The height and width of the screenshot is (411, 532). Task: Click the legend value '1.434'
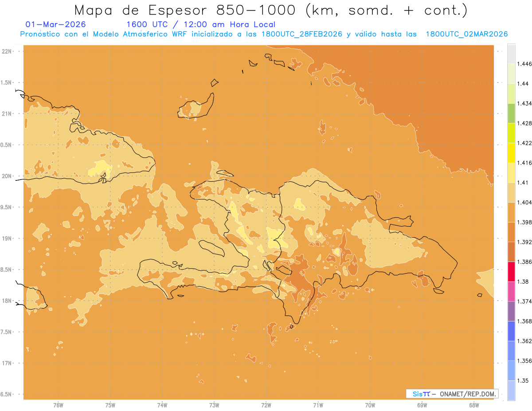(524, 103)
